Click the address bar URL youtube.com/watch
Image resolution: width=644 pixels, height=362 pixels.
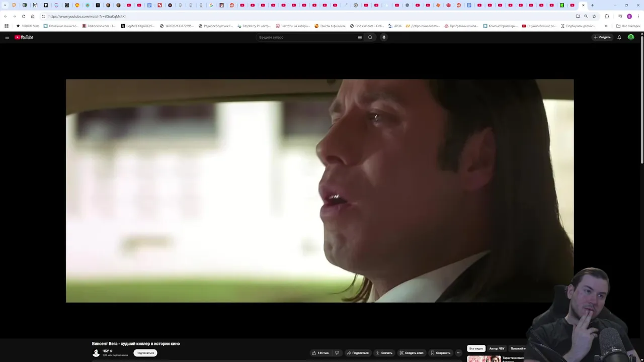tap(87, 16)
